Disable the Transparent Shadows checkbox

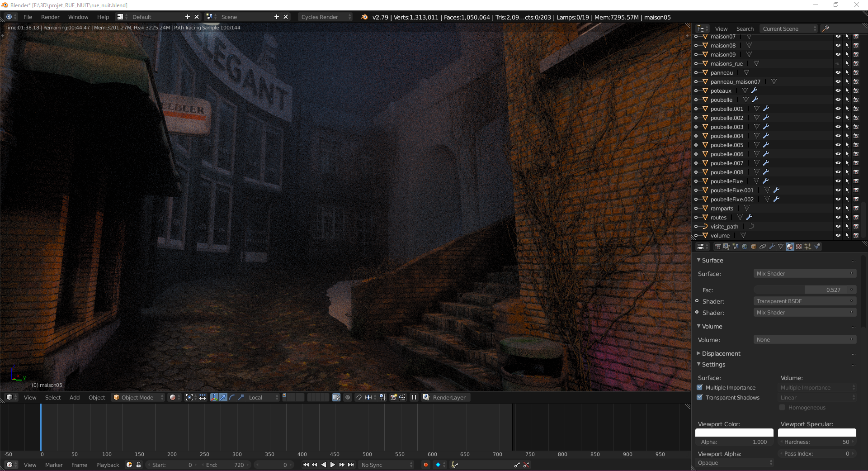(700, 397)
